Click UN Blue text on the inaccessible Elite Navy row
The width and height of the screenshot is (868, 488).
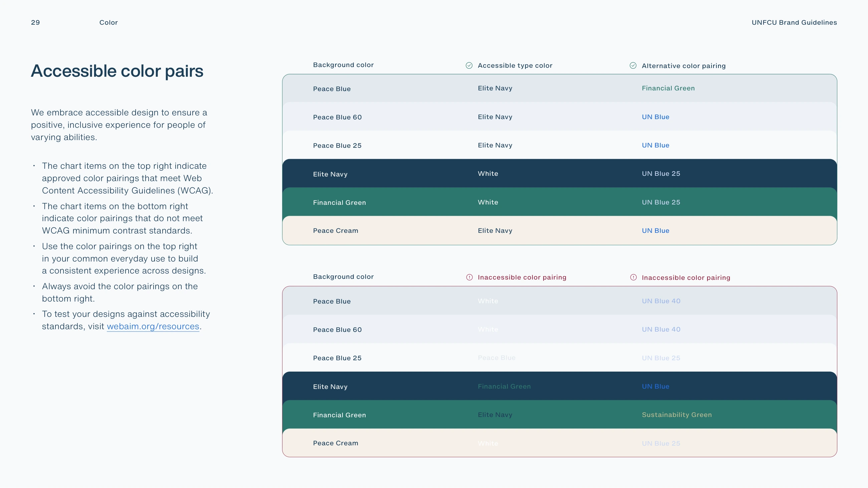(x=655, y=386)
